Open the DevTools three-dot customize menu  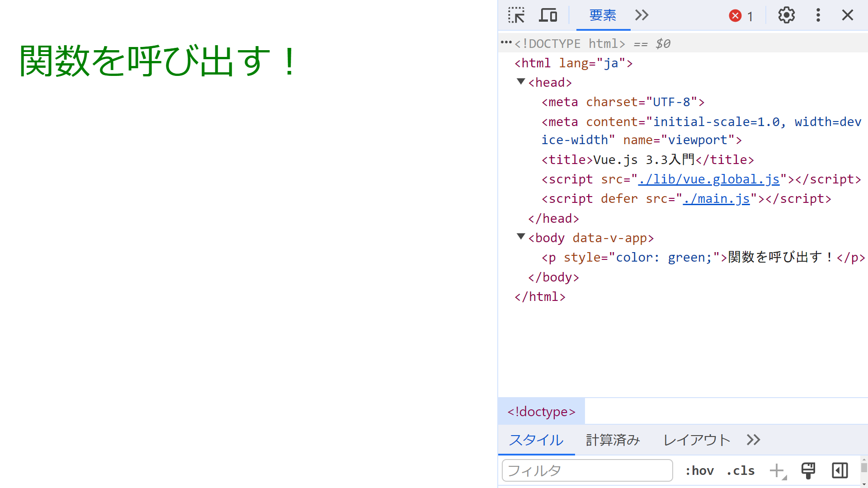(818, 15)
